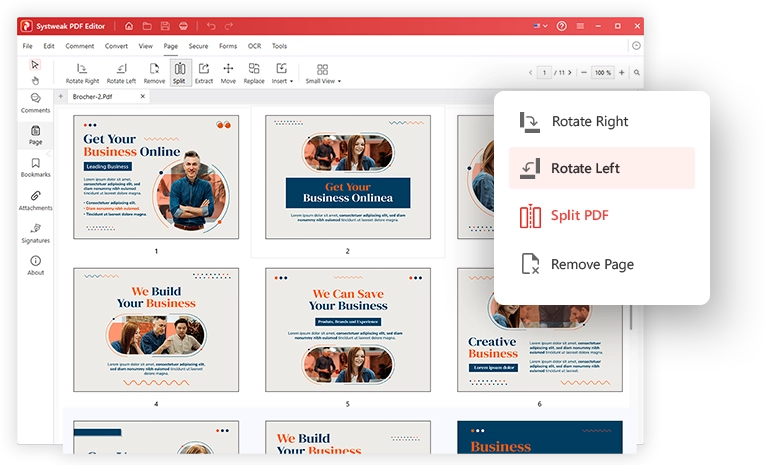The image size is (769, 465).
Task: Open the Comments sidebar panel
Action: [x=35, y=103]
